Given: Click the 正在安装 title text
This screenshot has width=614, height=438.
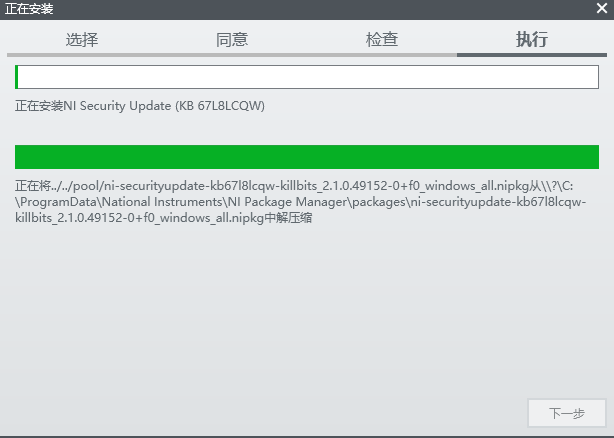Looking at the screenshot, I should coord(29,9).
